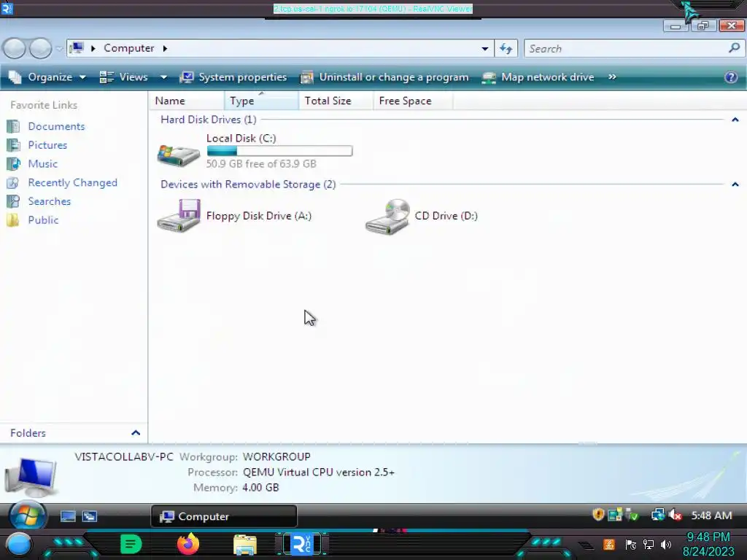Click the Back navigation button
Viewport: 747px width, 560px height.
click(15, 48)
